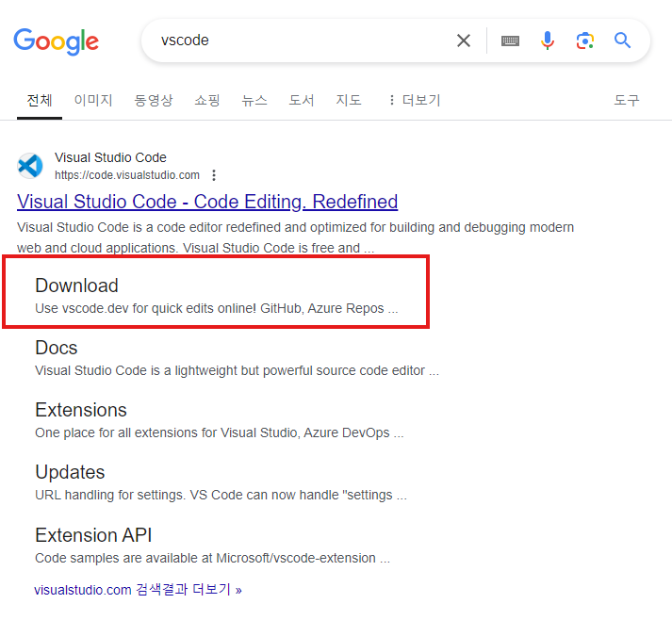
Task: Click the https://code.visualstudio.com URL text
Action: coord(127,175)
